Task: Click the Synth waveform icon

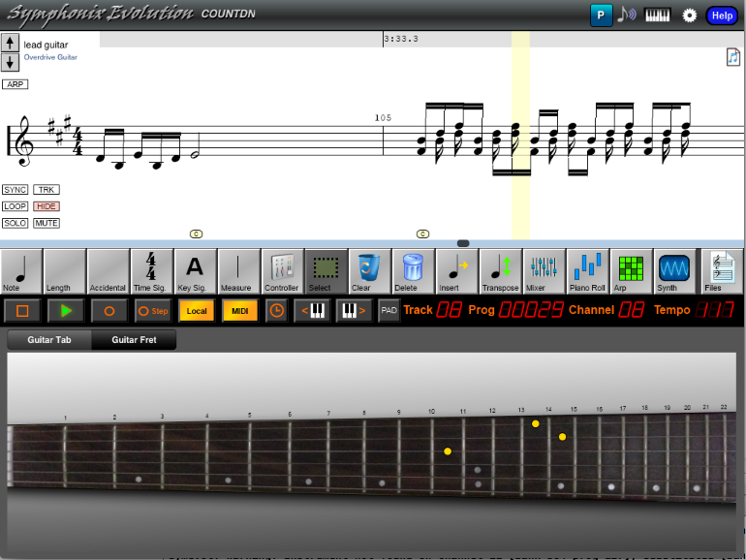Action: pos(673,271)
